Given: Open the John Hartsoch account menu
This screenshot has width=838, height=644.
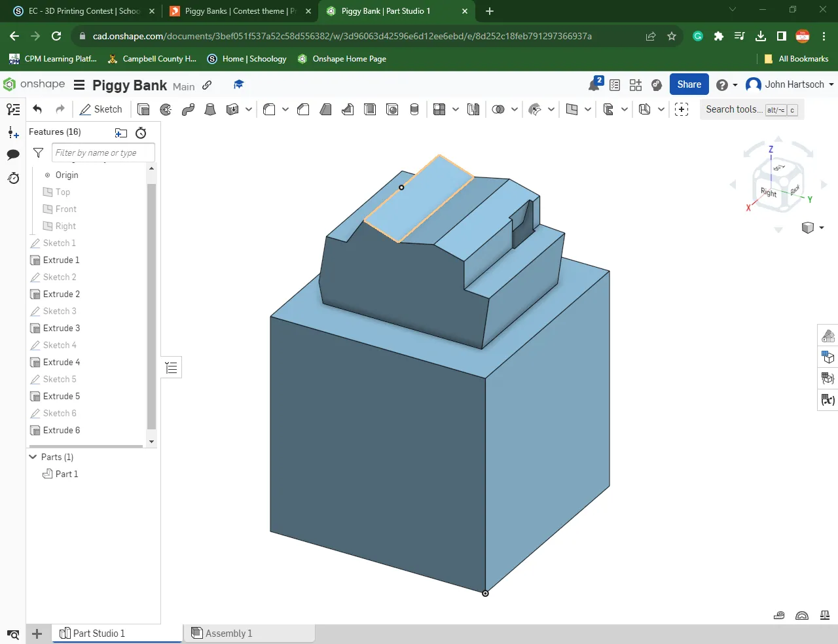Looking at the screenshot, I should click(x=790, y=84).
